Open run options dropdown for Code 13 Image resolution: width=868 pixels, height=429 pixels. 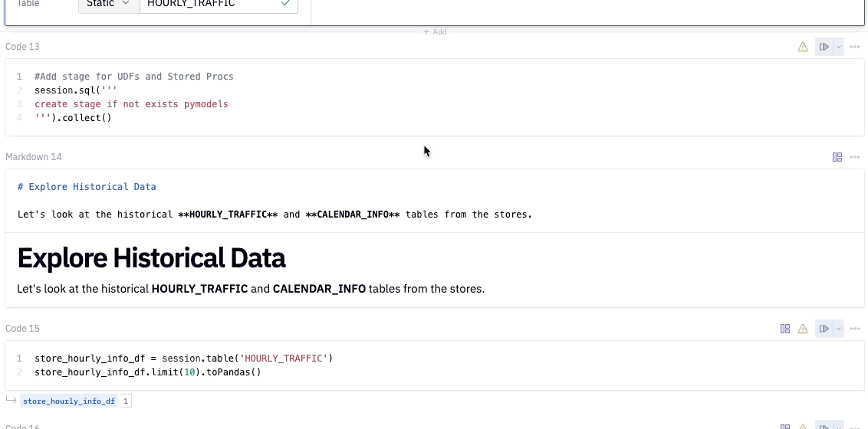tap(839, 47)
